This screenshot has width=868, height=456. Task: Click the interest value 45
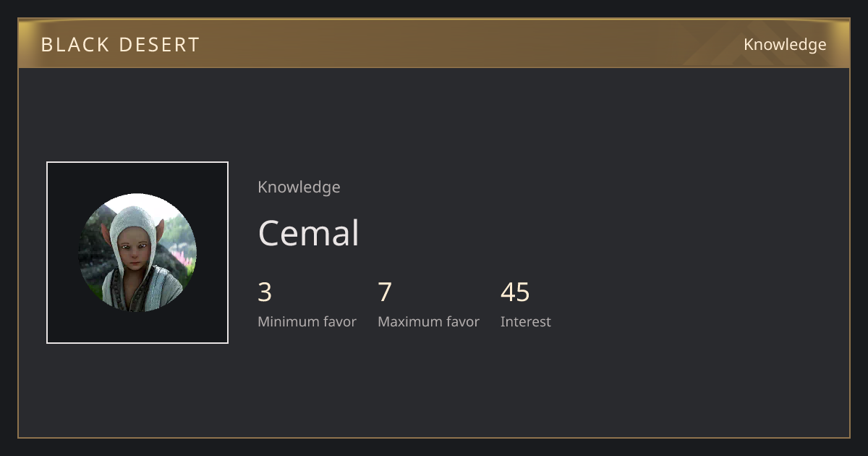click(x=515, y=292)
